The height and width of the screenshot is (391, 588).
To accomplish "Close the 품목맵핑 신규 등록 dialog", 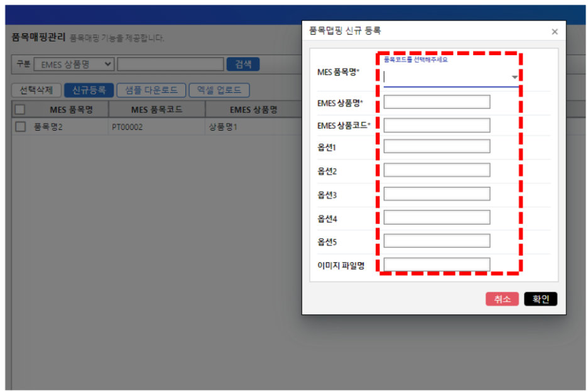I will 555,32.
